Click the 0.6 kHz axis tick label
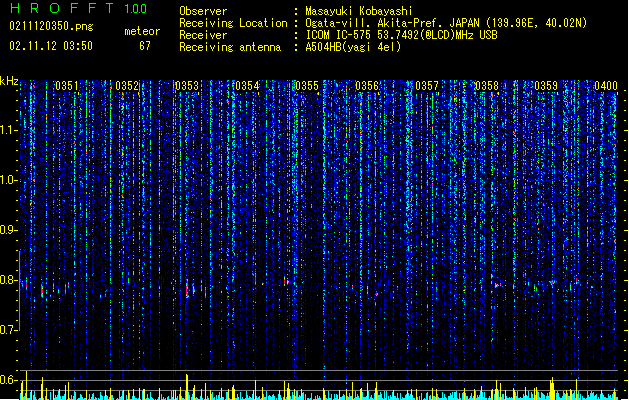629x400 pixels. tap(8, 380)
